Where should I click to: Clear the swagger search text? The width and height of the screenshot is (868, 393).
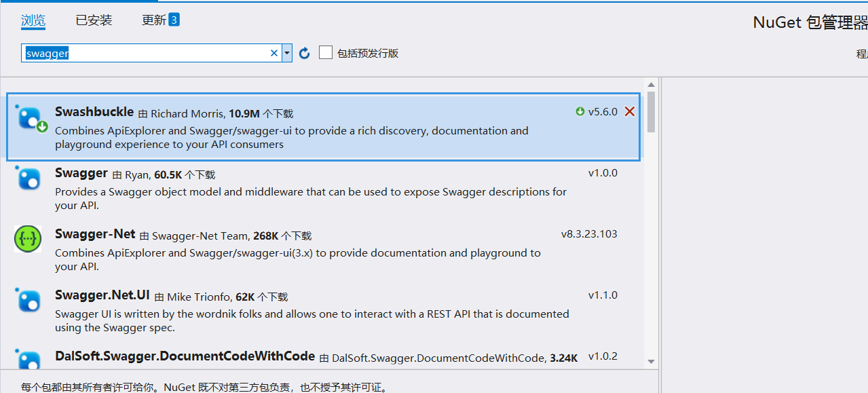click(274, 53)
